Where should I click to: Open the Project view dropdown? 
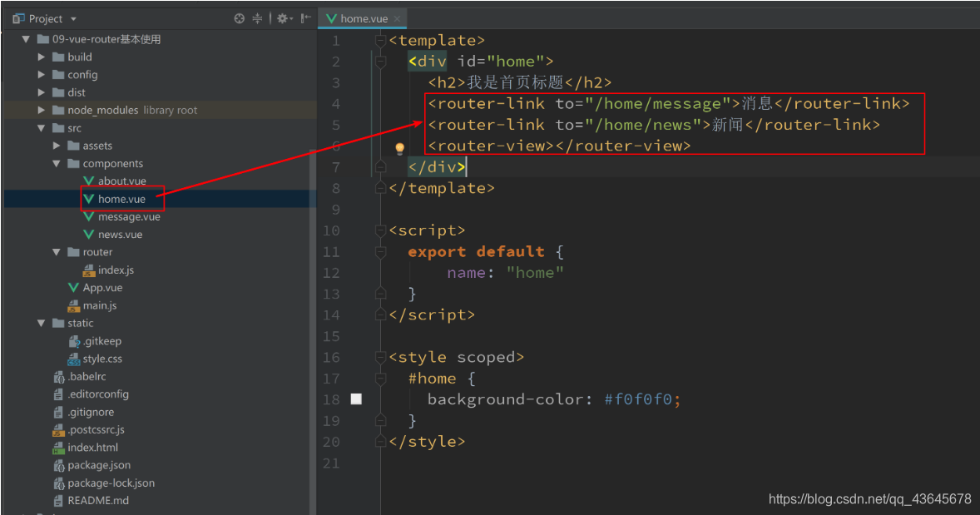(x=73, y=19)
